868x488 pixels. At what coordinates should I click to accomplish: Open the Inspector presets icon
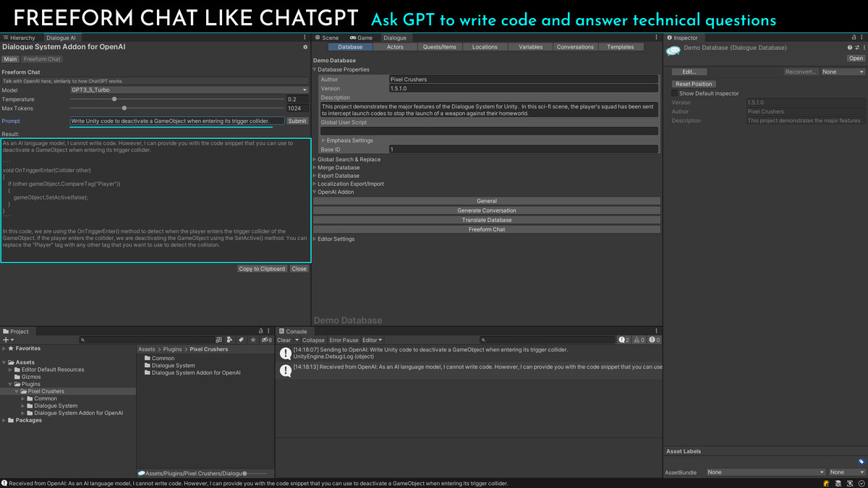856,48
